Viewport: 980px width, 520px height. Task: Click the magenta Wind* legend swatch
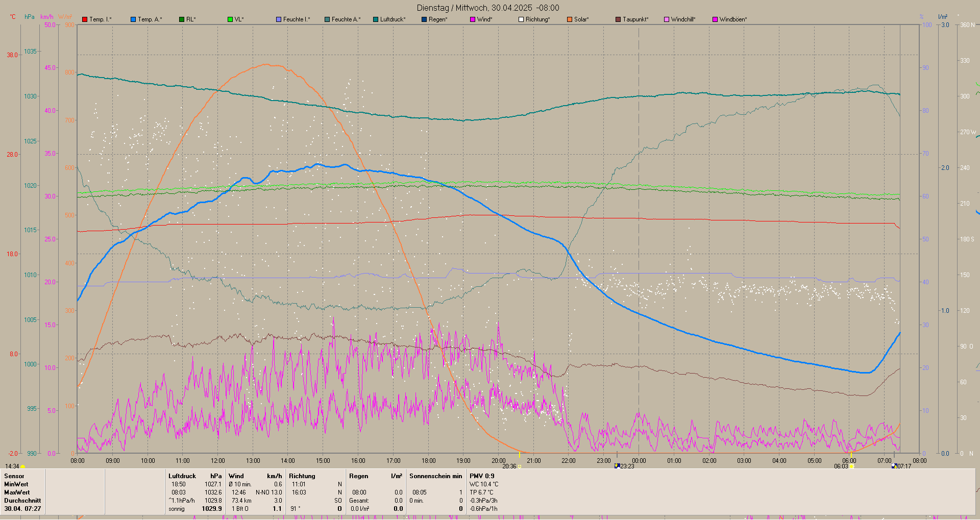click(473, 19)
